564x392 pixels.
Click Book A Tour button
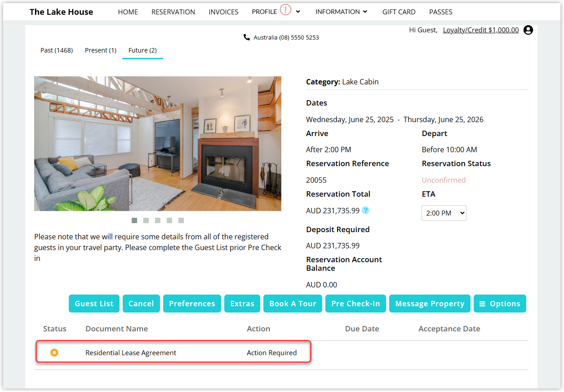click(293, 304)
